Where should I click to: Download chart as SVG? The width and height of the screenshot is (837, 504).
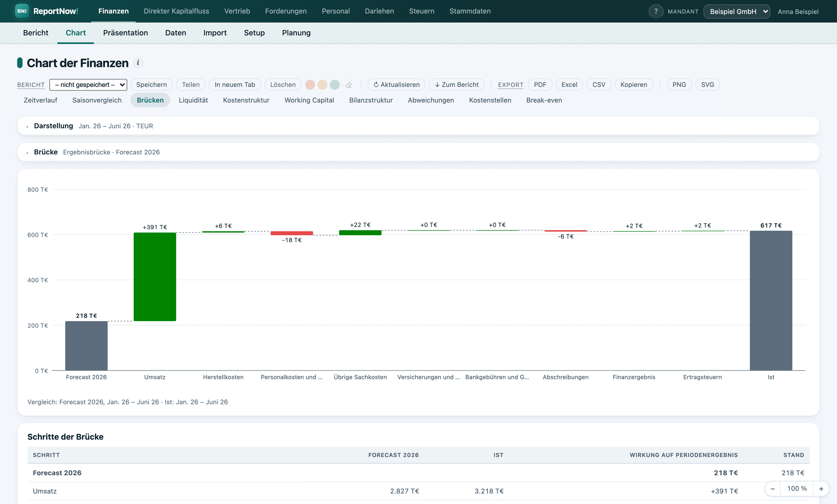707,85
